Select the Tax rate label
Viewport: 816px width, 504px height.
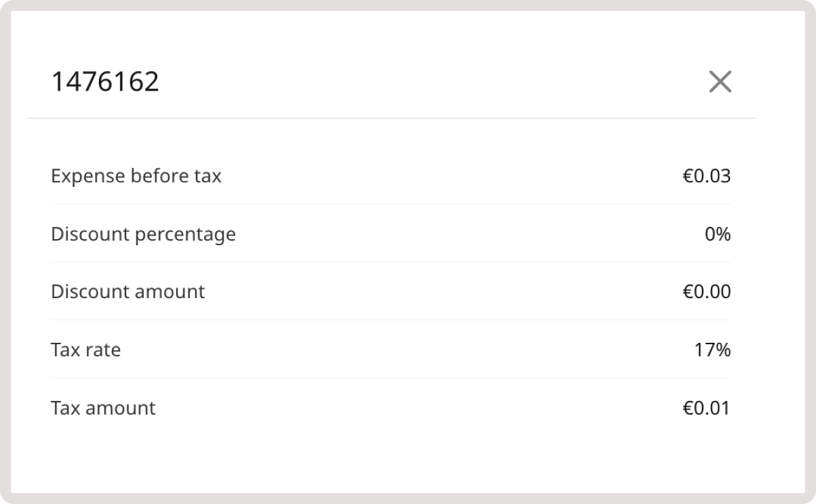tap(85, 350)
